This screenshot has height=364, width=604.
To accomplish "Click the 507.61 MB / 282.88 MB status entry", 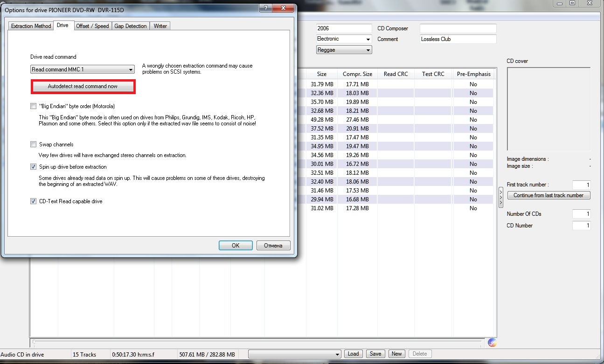I will coord(207,355).
